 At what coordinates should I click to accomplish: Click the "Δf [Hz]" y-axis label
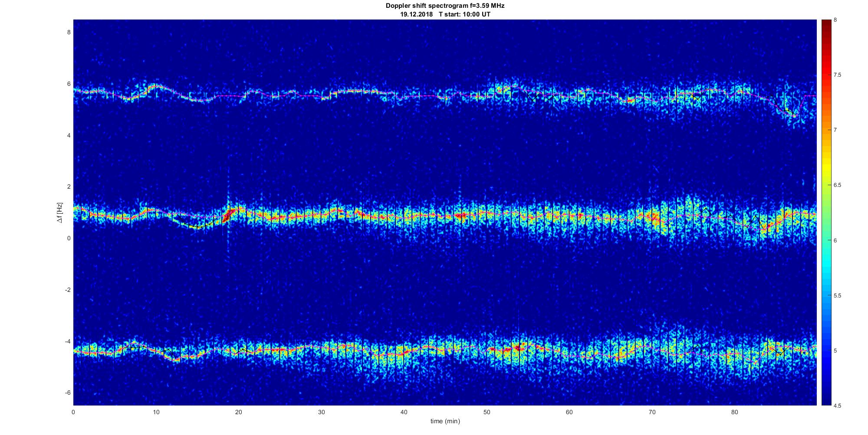coord(59,213)
